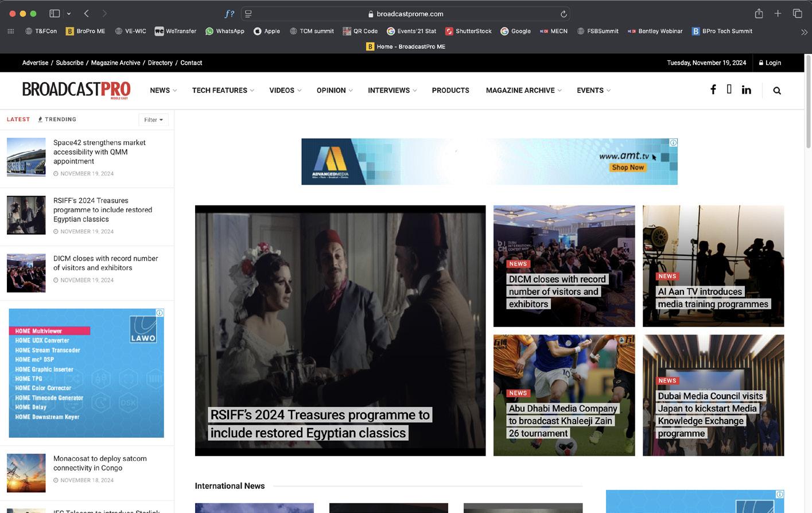This screenshot has height=513, width=812.
Task: Open the Contact link
Action: pyautogui.click(x=191, y=63)
